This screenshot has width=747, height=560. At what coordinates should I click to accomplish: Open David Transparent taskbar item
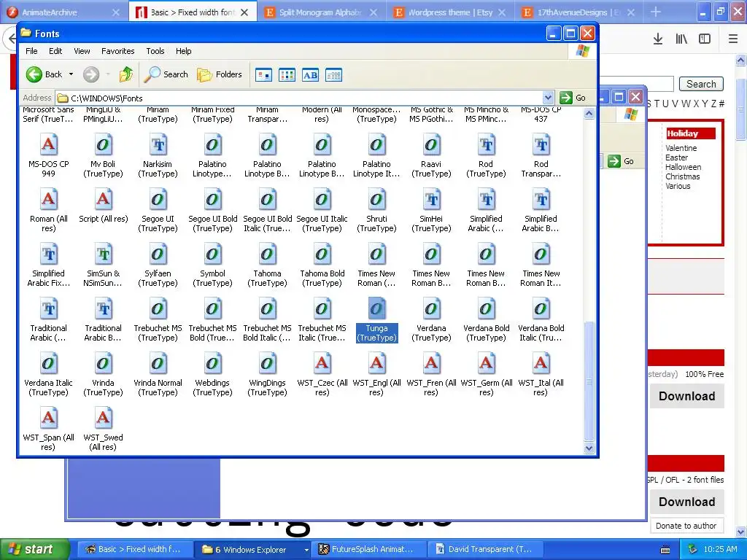[486, 550]
